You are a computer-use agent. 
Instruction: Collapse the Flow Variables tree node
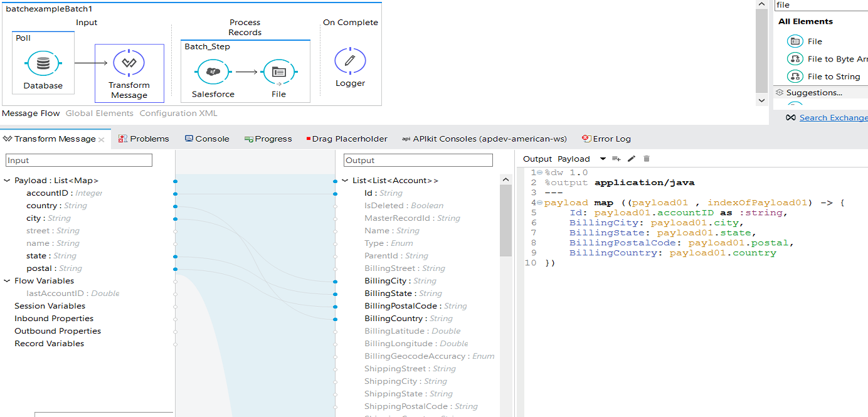[8, 281]
